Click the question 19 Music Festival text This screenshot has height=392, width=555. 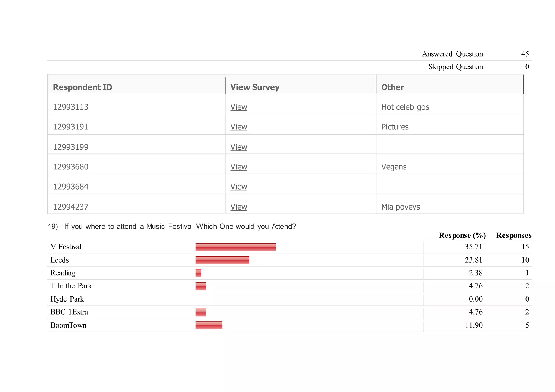click(180, 226)
